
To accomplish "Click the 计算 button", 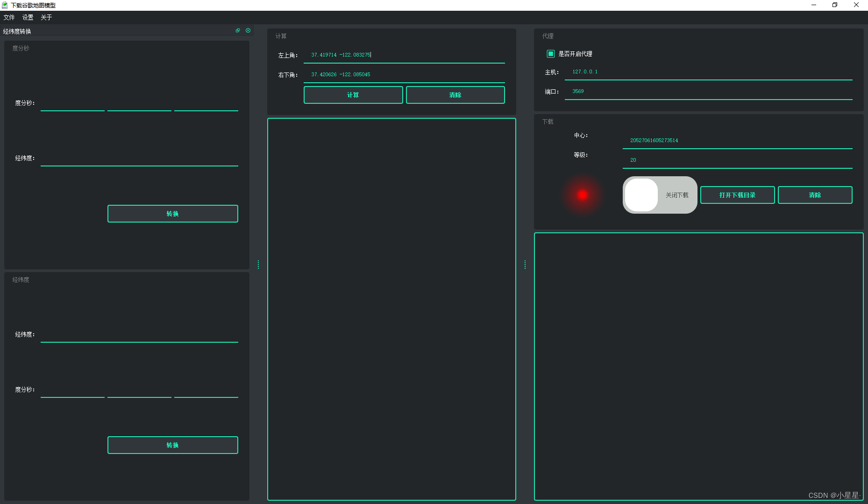I will pyautogui.click(x=353, y=95).
